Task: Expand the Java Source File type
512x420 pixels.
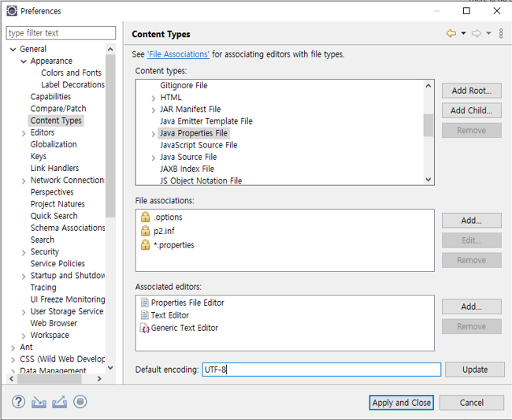Action: tap(153, 158)
